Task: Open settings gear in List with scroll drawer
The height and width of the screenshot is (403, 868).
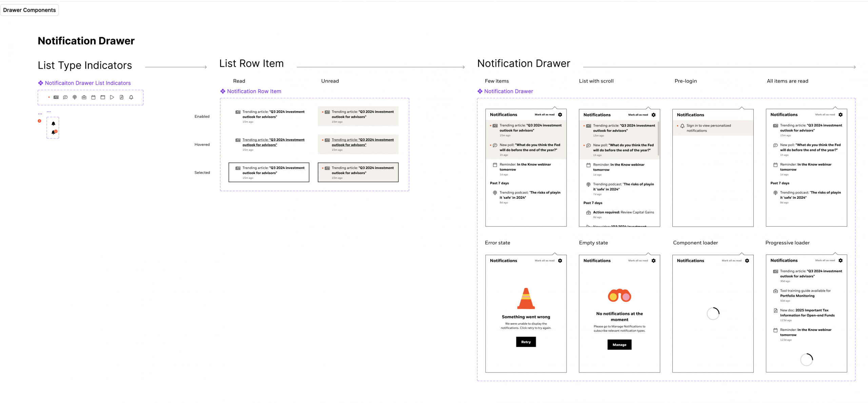Action: 654,115
